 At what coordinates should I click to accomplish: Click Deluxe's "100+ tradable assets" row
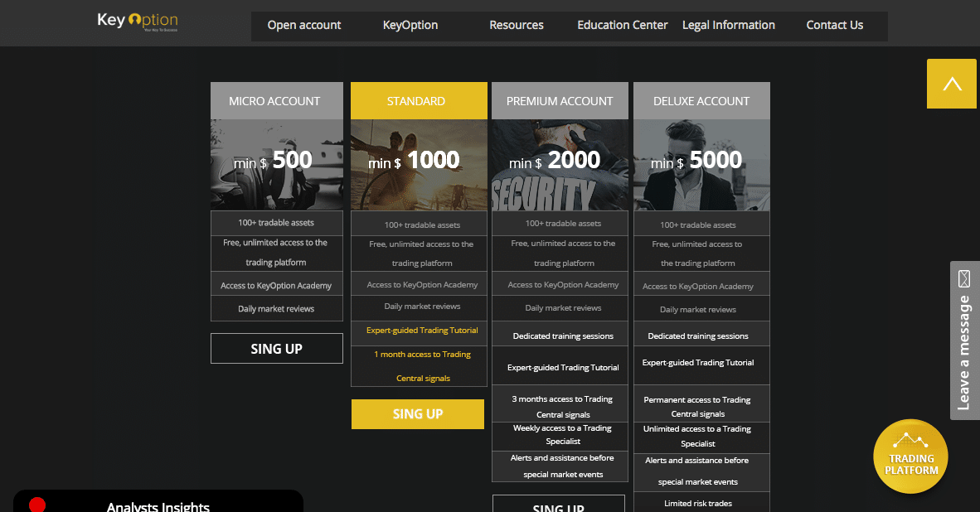(701, 225)
